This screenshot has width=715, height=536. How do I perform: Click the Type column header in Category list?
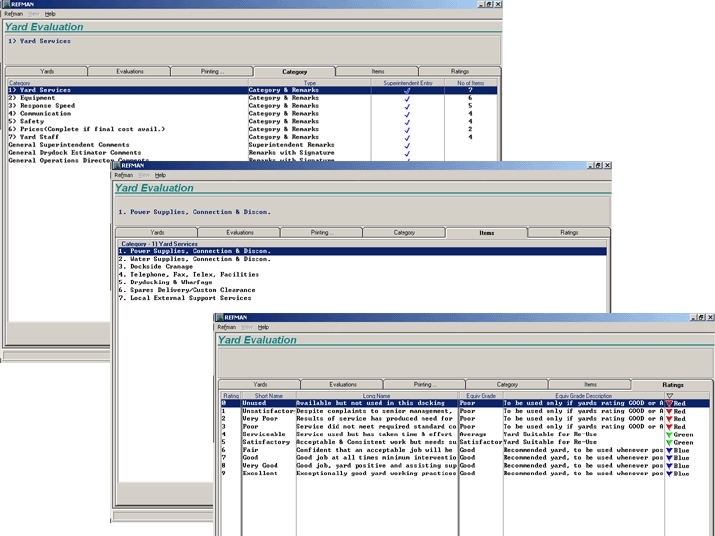(310, 83)
